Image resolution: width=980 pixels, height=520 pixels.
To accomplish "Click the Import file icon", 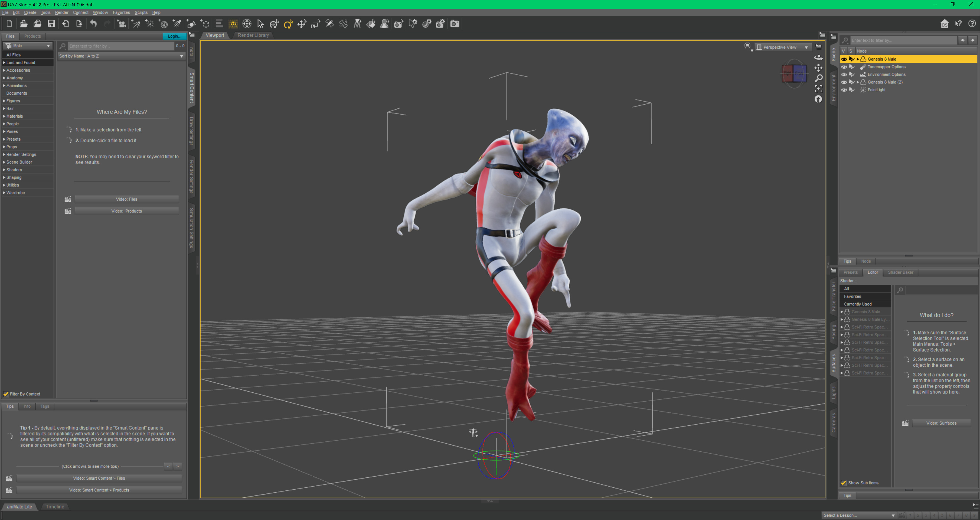I will (65, 23).
